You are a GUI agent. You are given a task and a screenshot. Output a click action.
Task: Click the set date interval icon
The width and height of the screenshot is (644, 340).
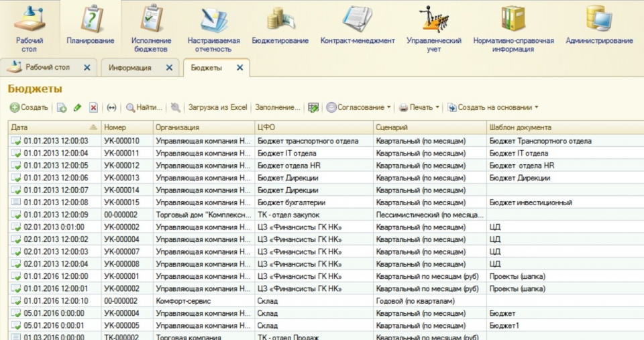coord(111,107)
